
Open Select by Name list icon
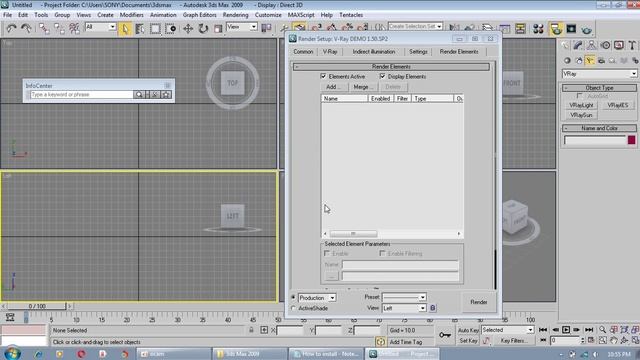click(140, 29)
